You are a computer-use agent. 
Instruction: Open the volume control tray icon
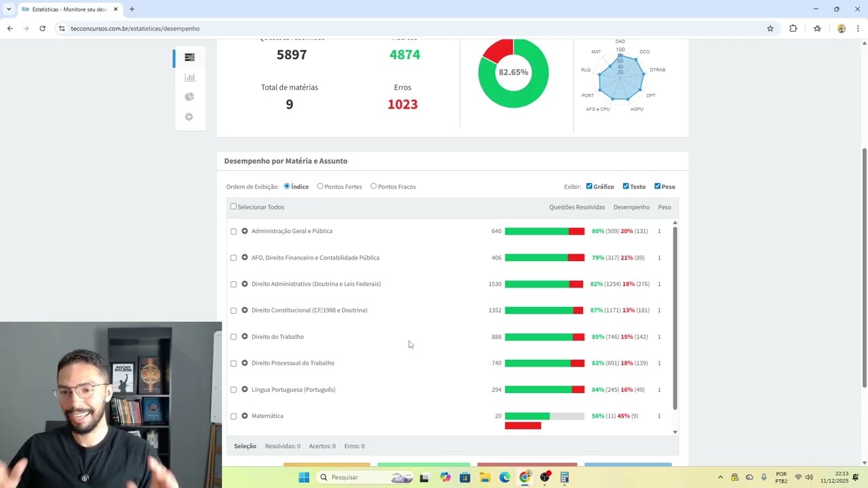click(809, 477)
